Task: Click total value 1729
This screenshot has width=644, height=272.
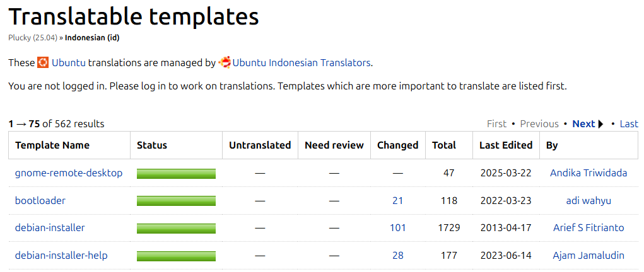Action: (x=449, y=228)
